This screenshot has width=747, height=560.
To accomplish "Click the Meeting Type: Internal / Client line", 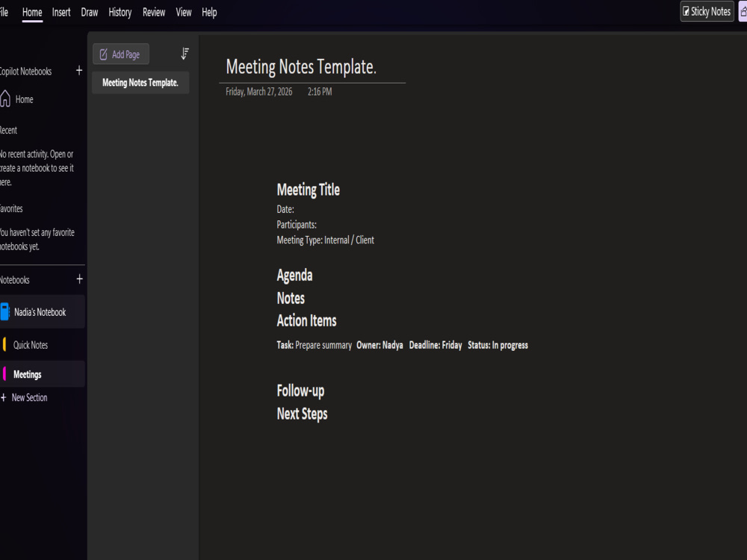I will pyautogui.click(x=326, y=240).
